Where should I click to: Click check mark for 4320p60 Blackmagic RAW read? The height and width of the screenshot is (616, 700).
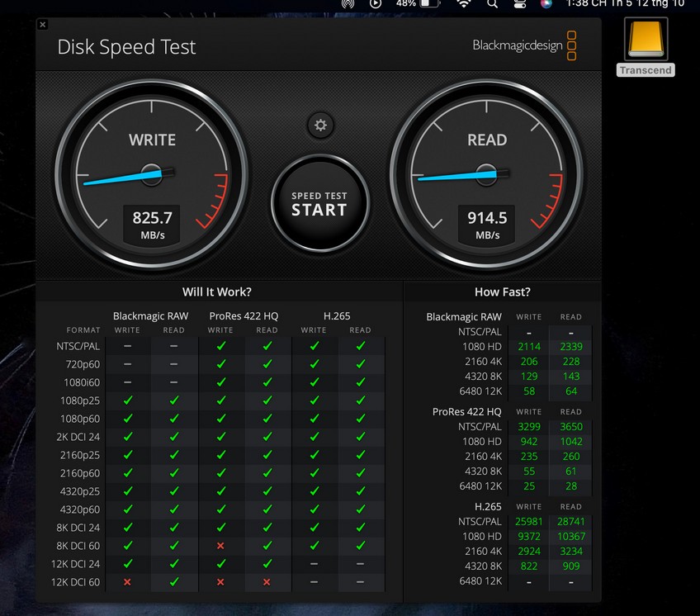point(174,509)
